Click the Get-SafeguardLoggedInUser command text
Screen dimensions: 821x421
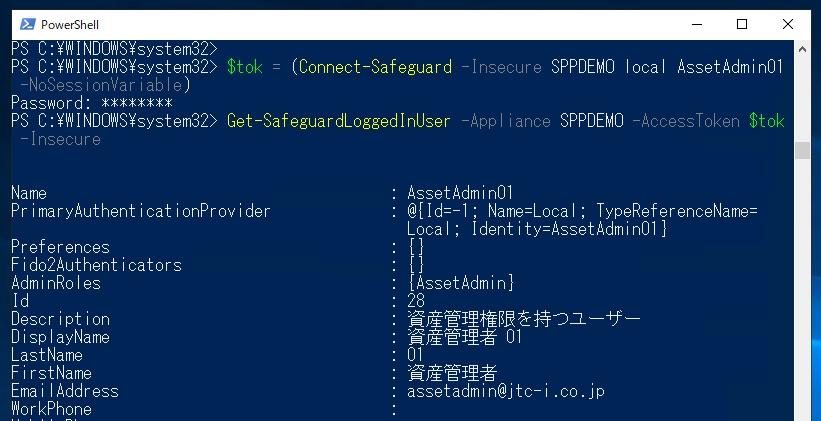pyautogui.click(x=338, y=121)
